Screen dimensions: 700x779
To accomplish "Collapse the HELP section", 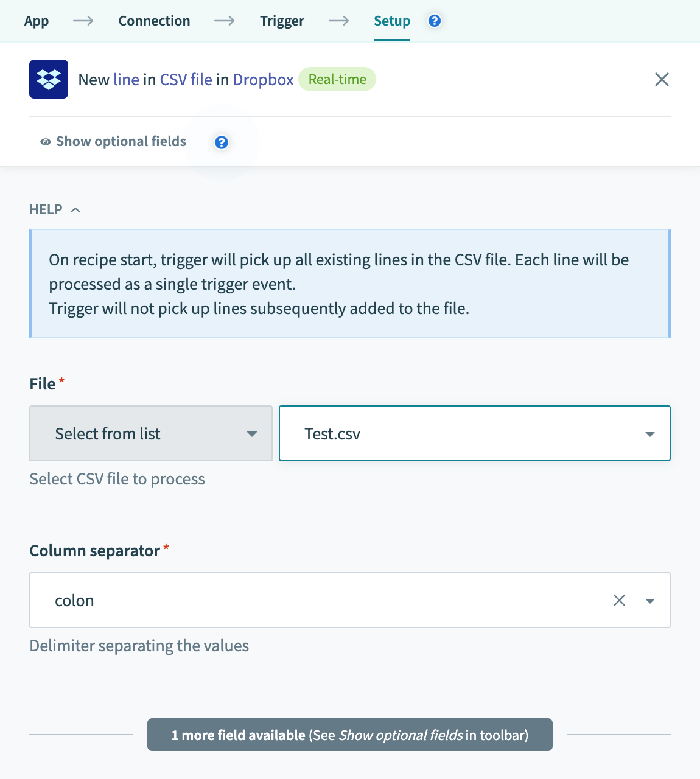I will [x=76, y=209].
